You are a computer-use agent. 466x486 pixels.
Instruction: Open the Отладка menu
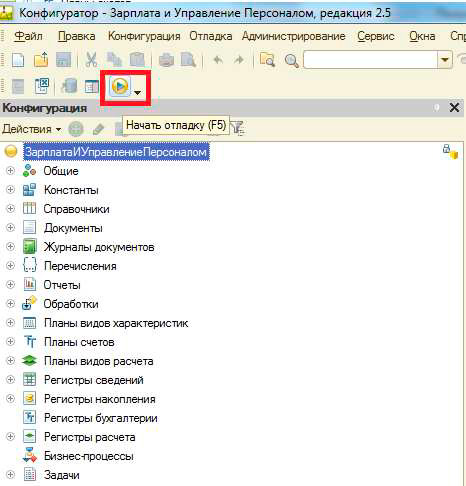211,36
